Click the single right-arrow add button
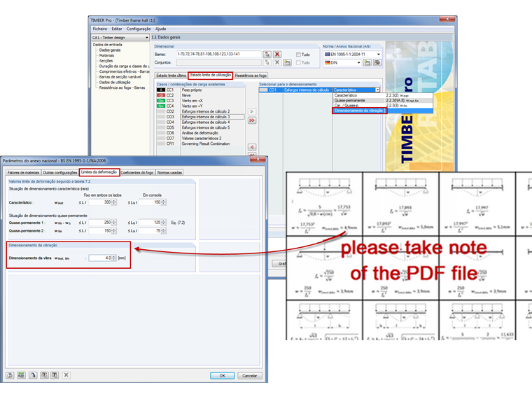 coord(252,111)
